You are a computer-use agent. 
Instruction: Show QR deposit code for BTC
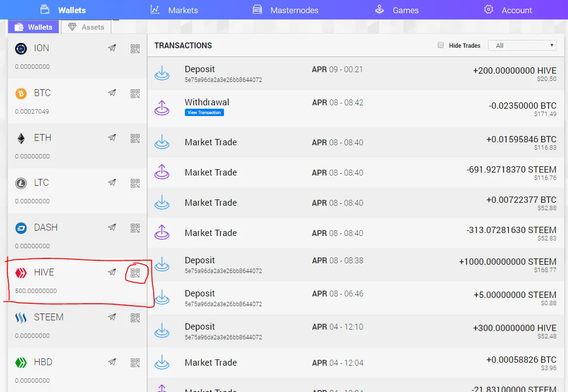click(135, 94)
